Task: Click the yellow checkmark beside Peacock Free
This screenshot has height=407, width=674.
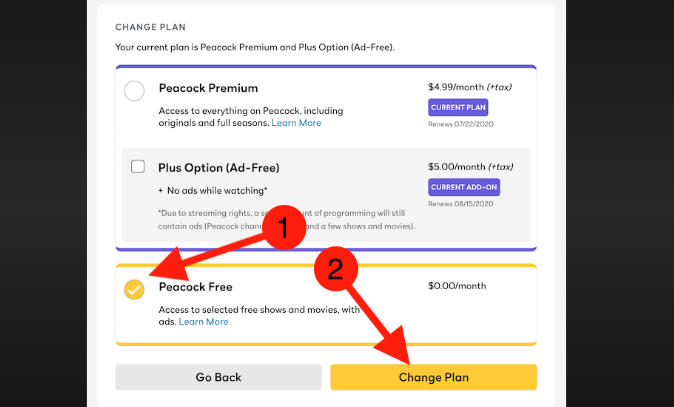Action: coord(134,289)
